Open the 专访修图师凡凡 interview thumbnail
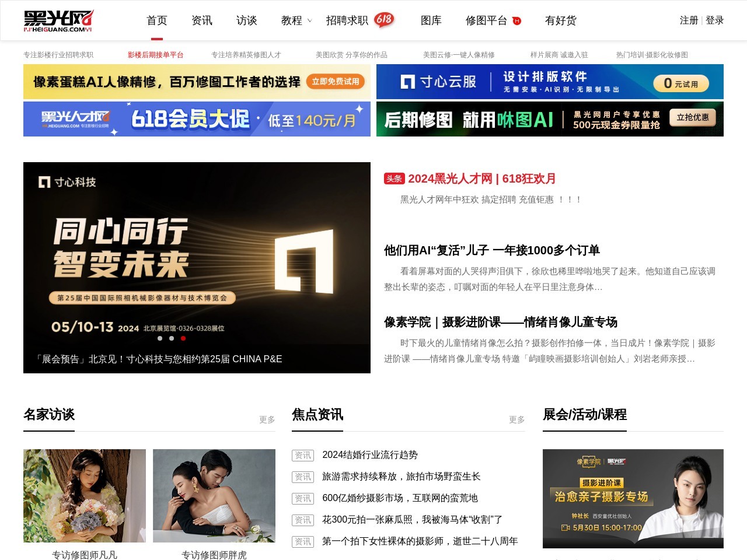The image size is (747, 560). coord(85,496)
